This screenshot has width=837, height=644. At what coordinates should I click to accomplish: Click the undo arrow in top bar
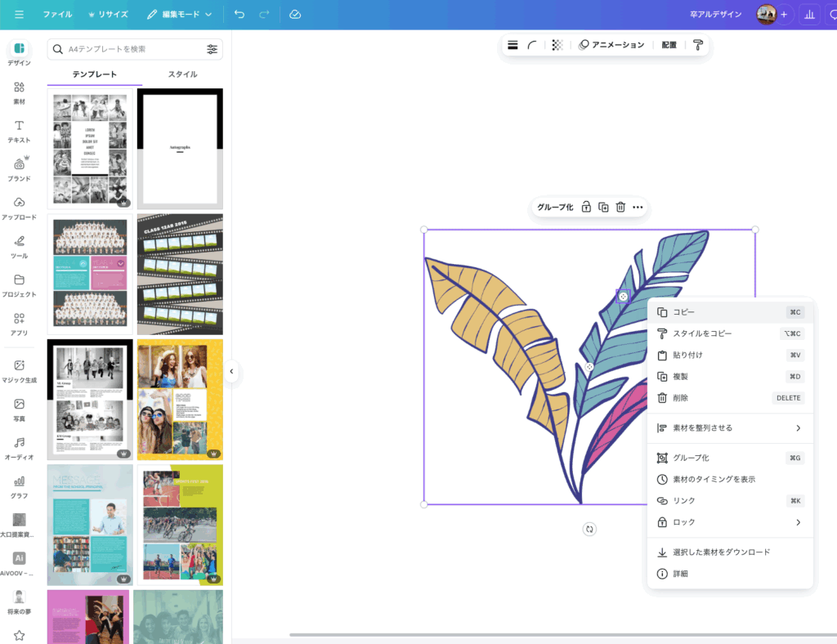coord(239,15)
